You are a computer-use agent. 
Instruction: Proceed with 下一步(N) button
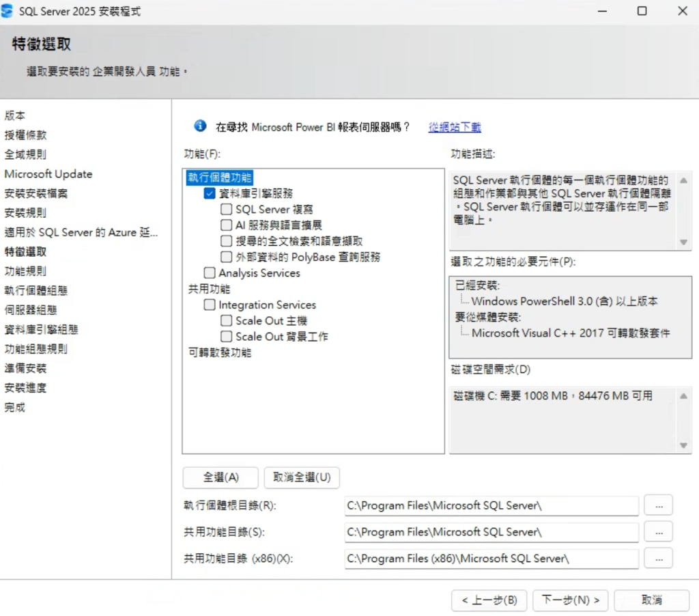[x=571, y=600]
